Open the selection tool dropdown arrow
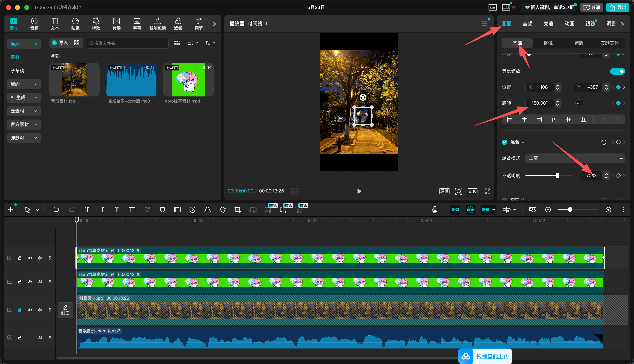Screen dimensions: 634x364 (x=37, y=210)
